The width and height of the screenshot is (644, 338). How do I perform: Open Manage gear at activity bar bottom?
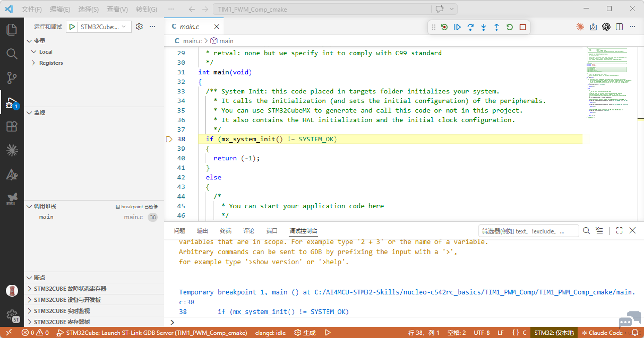click(13, 316)
